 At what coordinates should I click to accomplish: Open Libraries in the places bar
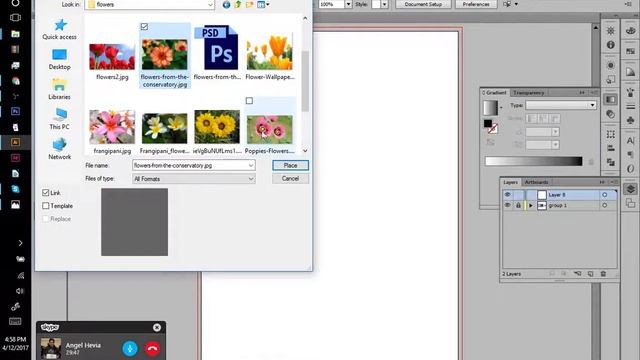pyautogui.click(x=60, y=89)
